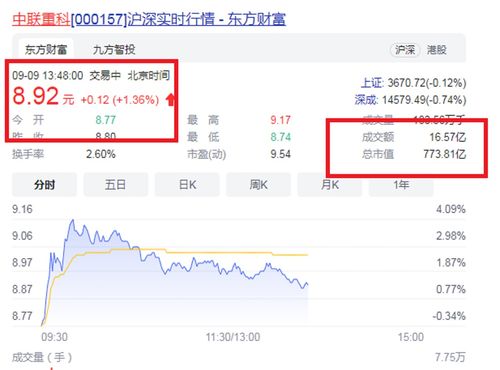Click the 9.16 price axis label
This screenshot has height=370, width=500.
tap(22, 209)
